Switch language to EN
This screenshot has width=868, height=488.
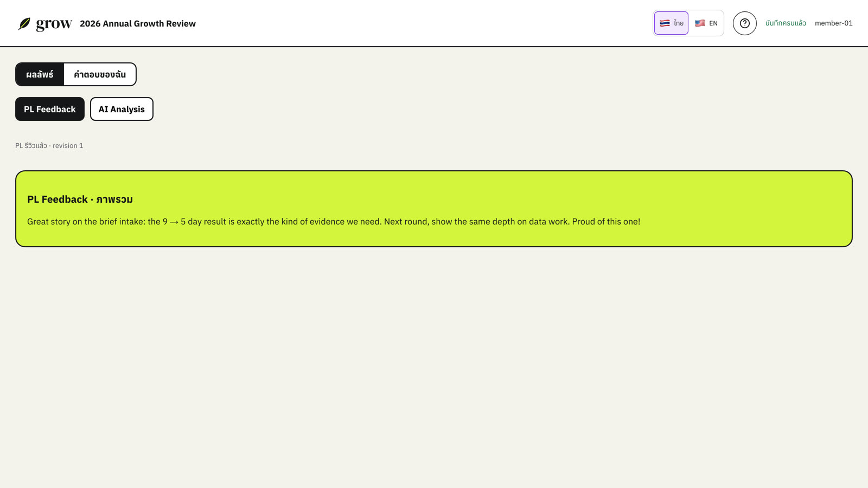[706, 23]
